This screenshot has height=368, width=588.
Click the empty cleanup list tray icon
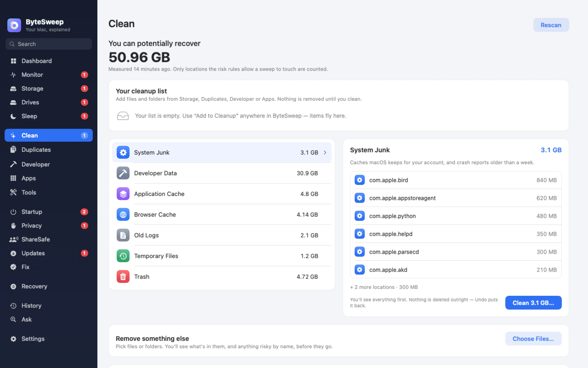(x=123, y=116)
